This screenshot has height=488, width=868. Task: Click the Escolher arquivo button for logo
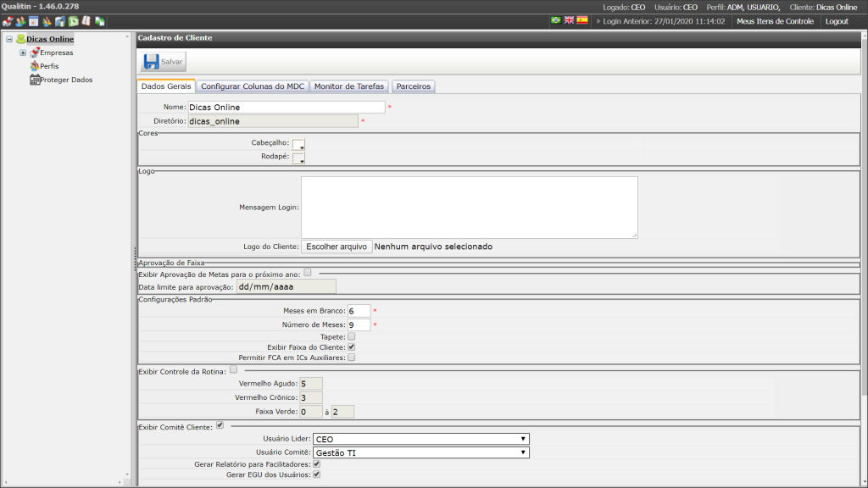(x=337, y=247)
